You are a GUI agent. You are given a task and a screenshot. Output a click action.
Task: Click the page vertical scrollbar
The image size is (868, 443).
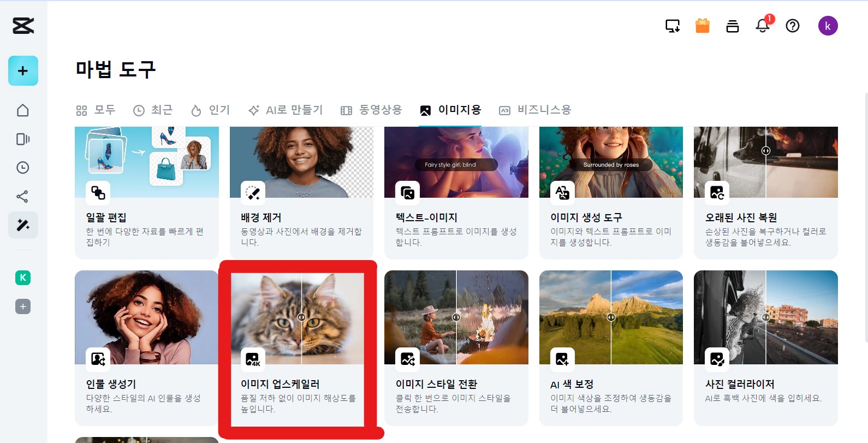[x=866, y=217]
